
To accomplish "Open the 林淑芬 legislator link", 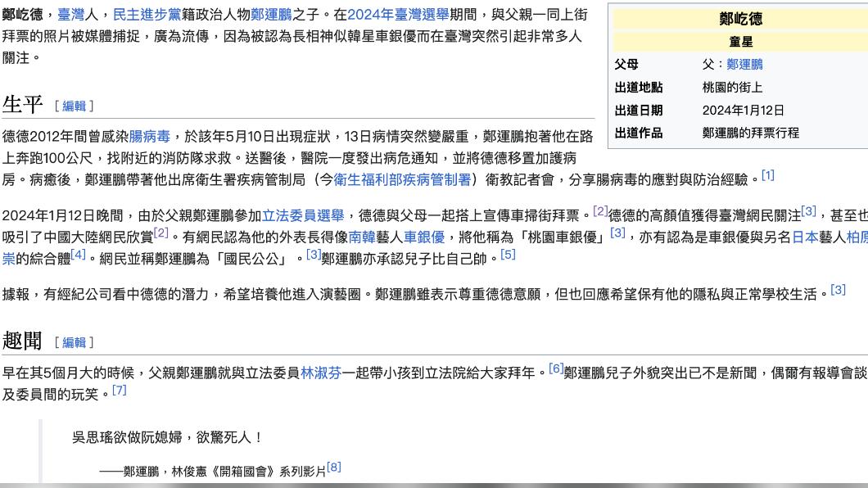I will [321, 373].
